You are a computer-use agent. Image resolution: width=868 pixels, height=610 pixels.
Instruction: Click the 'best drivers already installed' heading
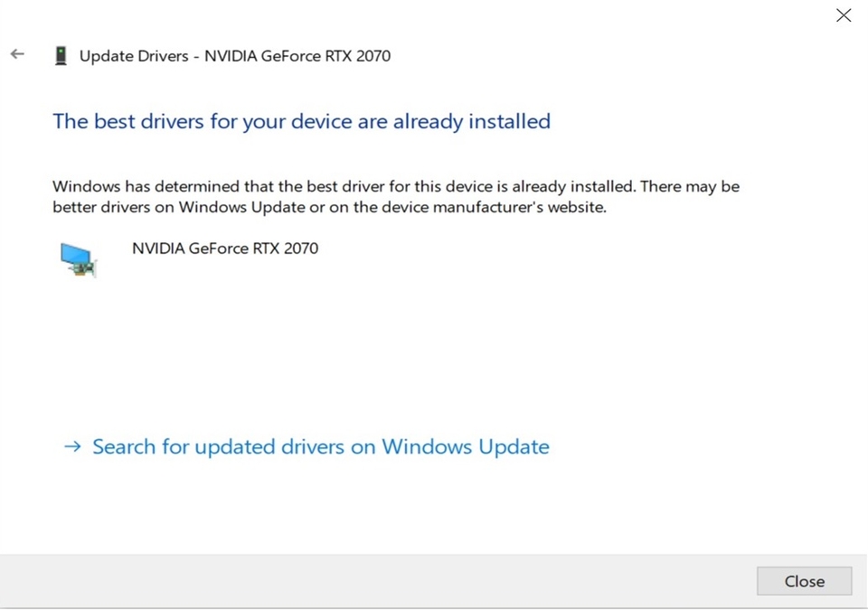pyautogui.click(x=302, y=121)
